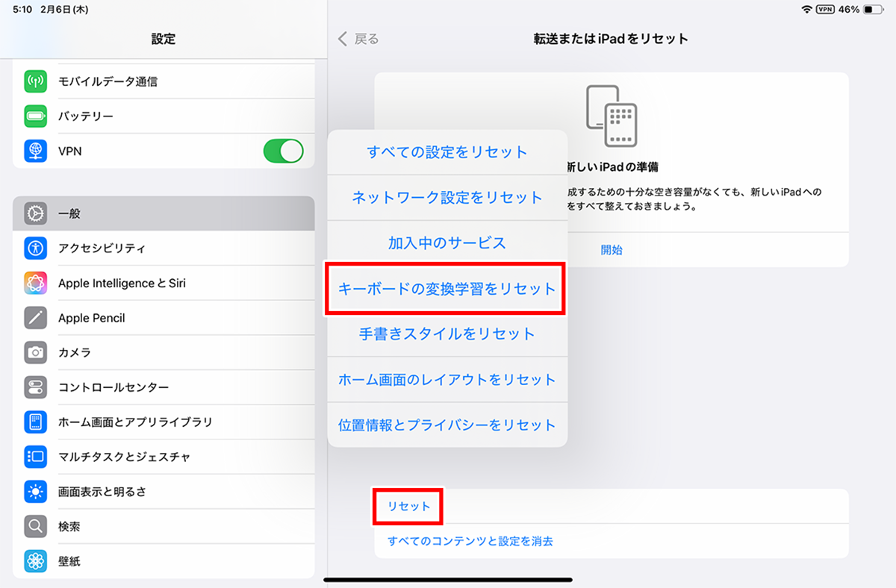
Task: Tap the two-iPad transfer illustration
Action: click(x=612, y=116)
